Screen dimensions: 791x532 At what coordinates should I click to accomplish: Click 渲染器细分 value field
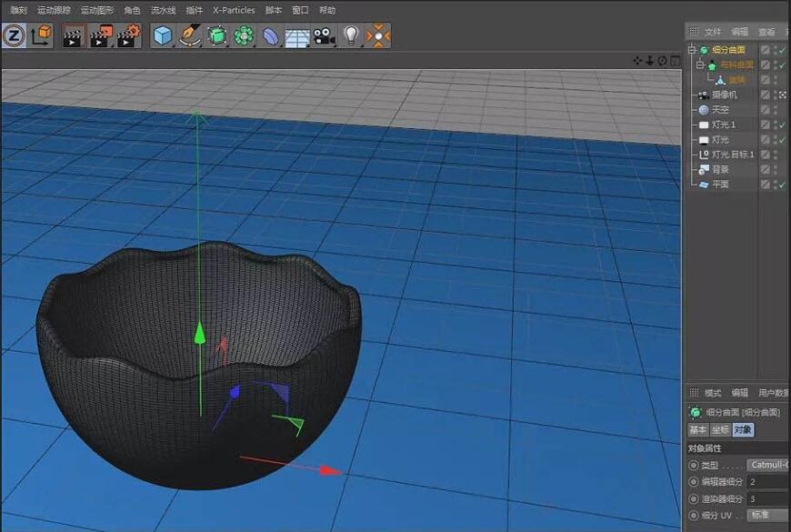coord(767,498)
